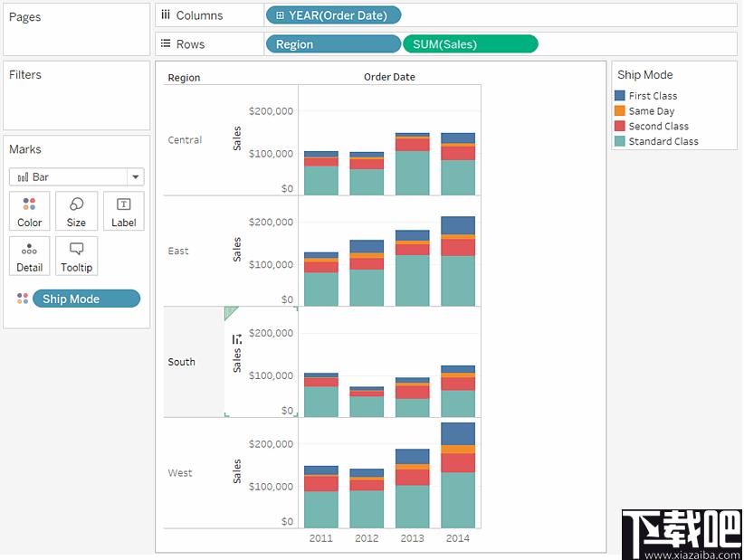This screenshot has width=744, height=560.
Task: Click the Columns shelf label
Action: [x=199, y=15]
